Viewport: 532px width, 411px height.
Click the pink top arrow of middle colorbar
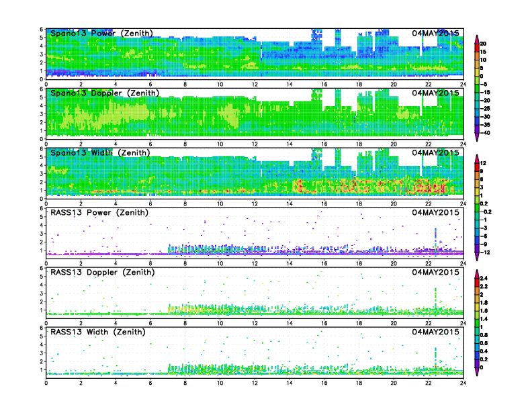click(x=477, y=158)
